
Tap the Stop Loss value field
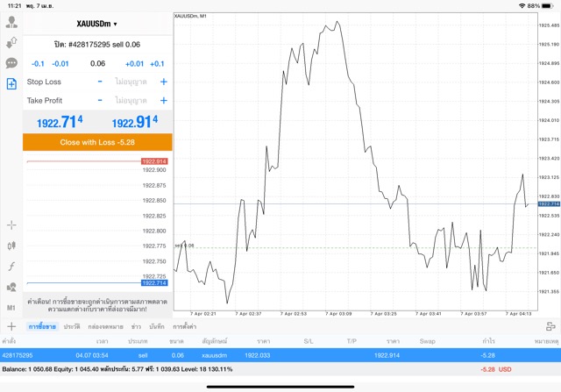pos(131,82)
